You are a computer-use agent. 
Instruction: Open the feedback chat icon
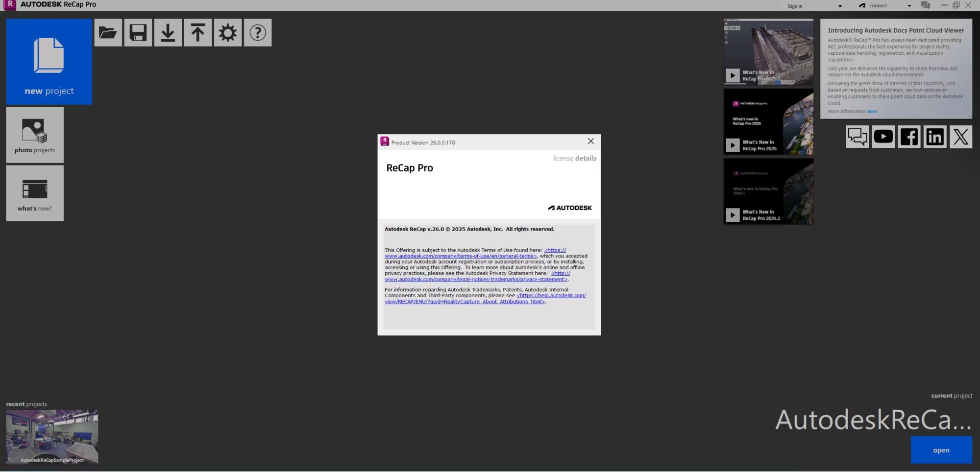point(857,136)
